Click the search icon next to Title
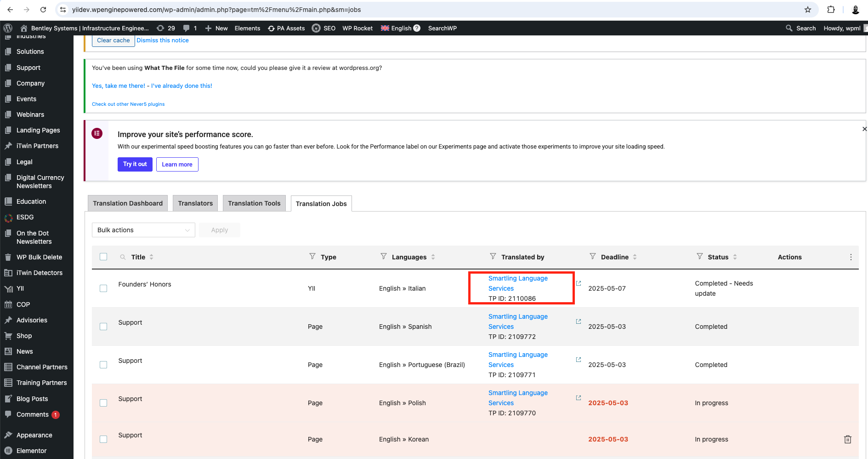 [x=123, y=257]
